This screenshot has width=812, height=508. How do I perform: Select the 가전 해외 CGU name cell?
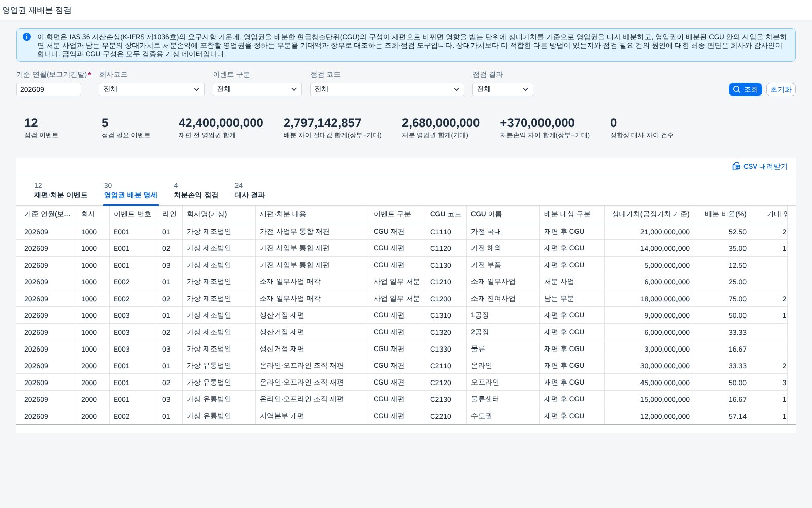tap(503, 248)
